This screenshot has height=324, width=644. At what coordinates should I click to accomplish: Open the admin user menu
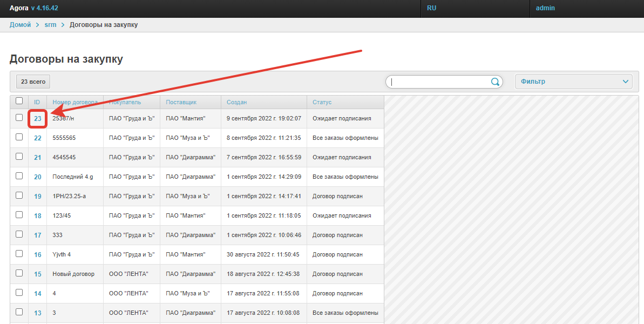click(x=545, y=8)
